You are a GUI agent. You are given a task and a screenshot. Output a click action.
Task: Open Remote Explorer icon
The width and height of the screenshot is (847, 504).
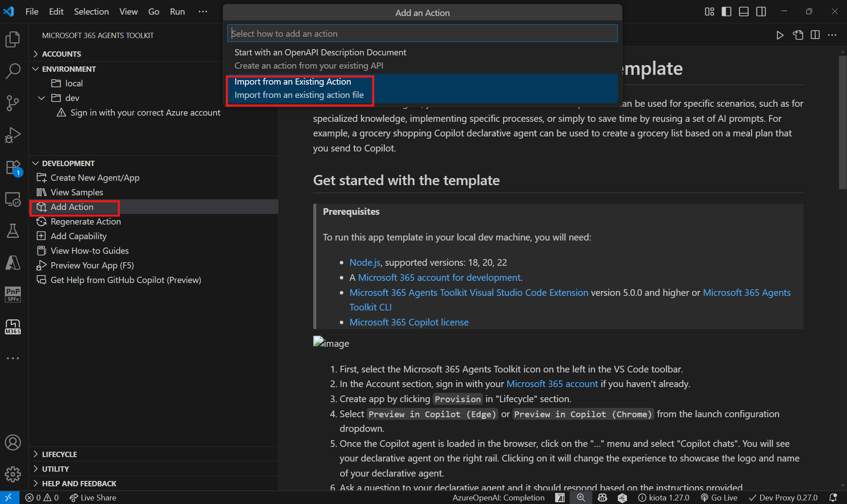click(13, 200)
